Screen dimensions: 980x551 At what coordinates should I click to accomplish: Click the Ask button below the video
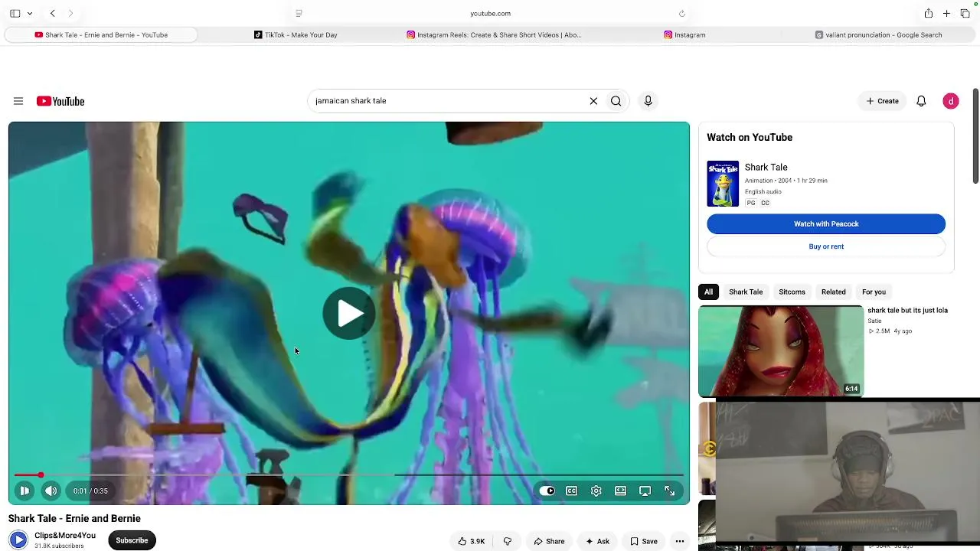click(x=597, y=541)
